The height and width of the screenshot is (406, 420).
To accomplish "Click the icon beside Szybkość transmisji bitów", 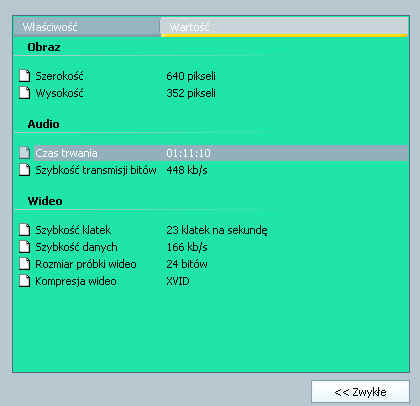I will click(25, 170).
